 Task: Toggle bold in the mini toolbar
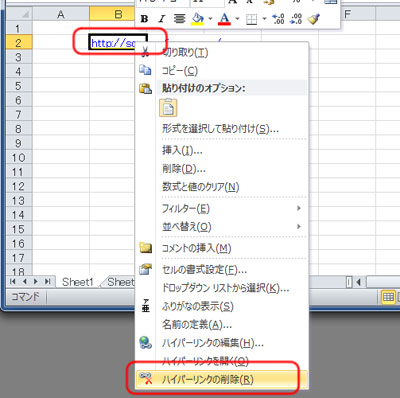pos(144,19)
